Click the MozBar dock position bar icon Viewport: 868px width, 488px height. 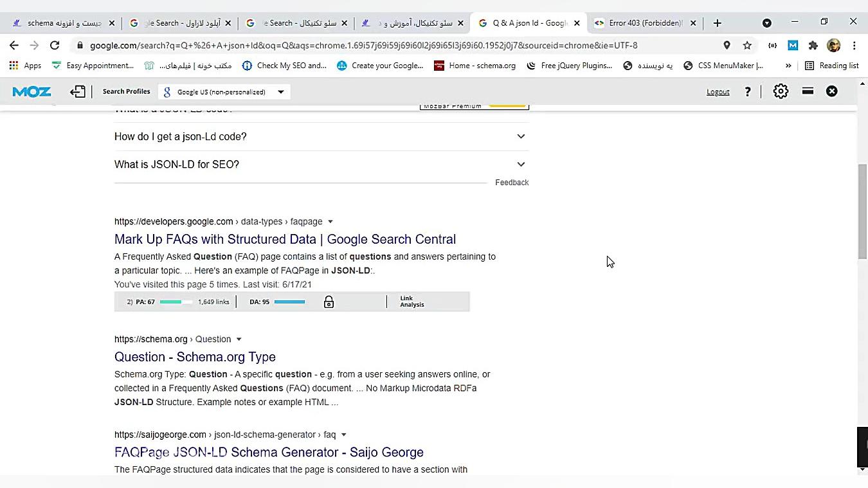tap(808, 91)
